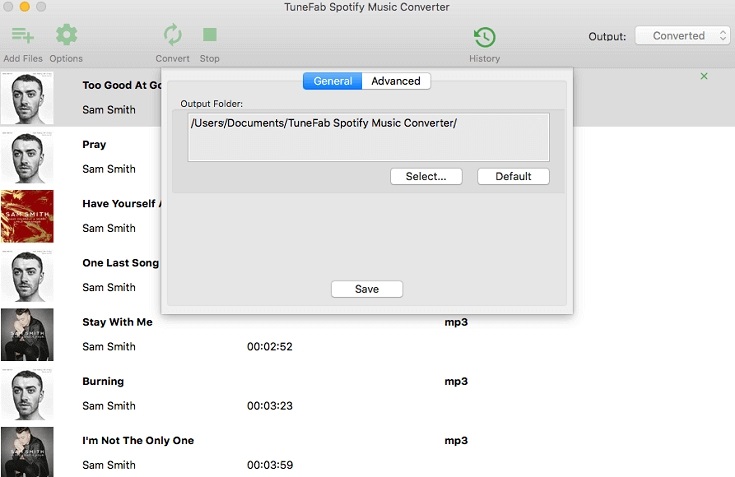
Task: Click the One Last Song album thumbnail
Action: click(27, 276)
